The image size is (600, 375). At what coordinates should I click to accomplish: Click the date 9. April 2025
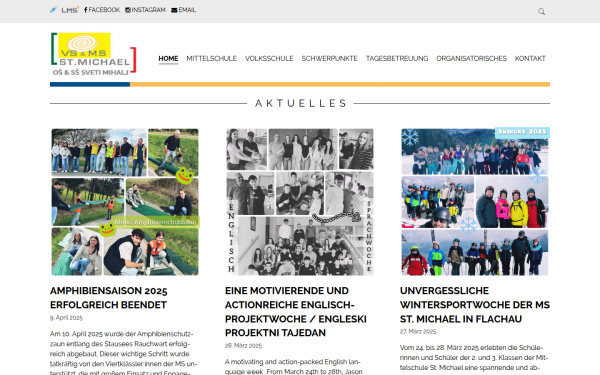66,318
